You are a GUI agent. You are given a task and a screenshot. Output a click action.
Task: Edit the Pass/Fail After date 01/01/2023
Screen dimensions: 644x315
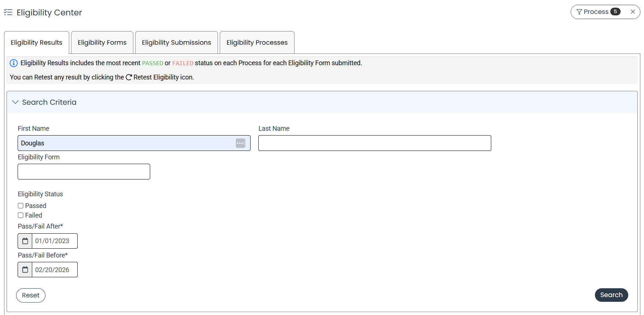[55, 241]
